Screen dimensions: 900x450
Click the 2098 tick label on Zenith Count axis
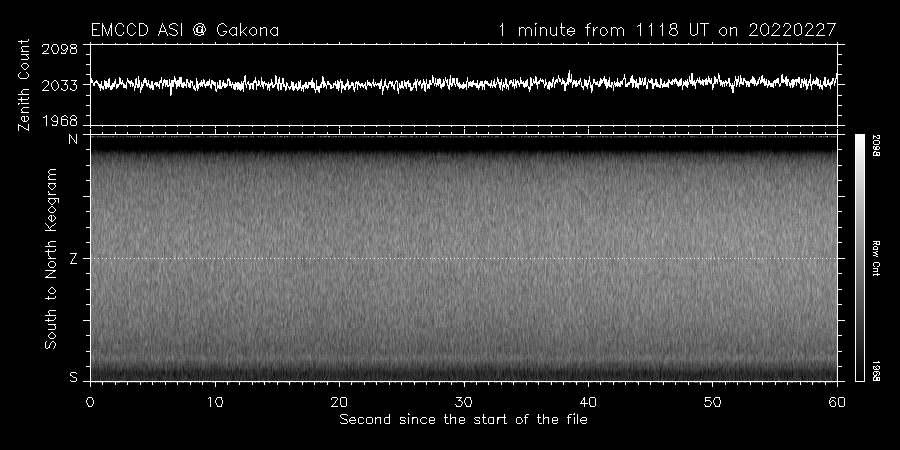pyautogui.click(x=60, y=49)
